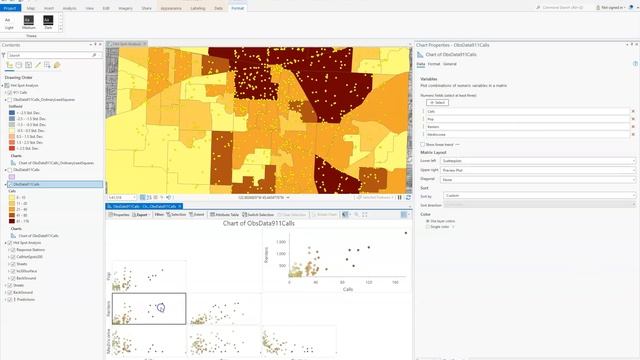Open the map scale dropdown
Viewport: 640px width, 360px height.
coord(134,198)
